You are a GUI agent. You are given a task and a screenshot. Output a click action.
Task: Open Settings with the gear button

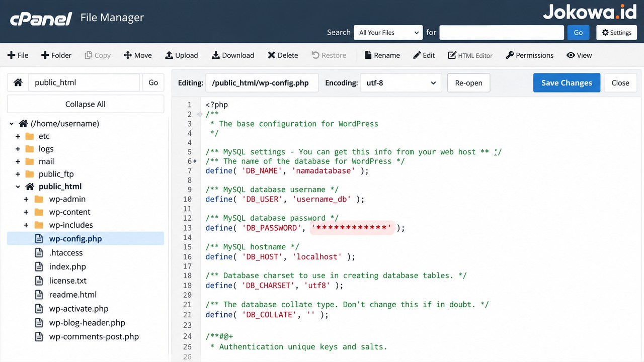[x=616, y=32]
